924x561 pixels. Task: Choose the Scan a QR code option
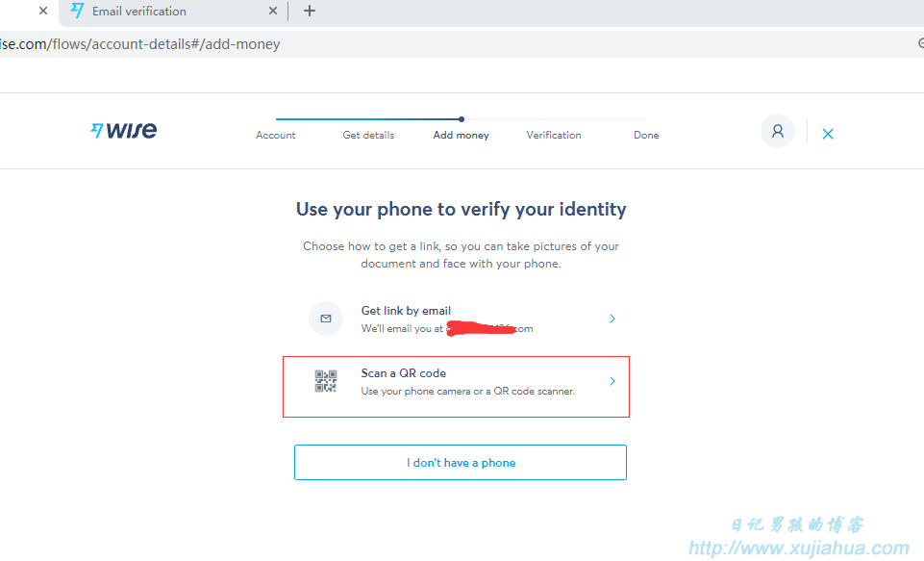456,387
